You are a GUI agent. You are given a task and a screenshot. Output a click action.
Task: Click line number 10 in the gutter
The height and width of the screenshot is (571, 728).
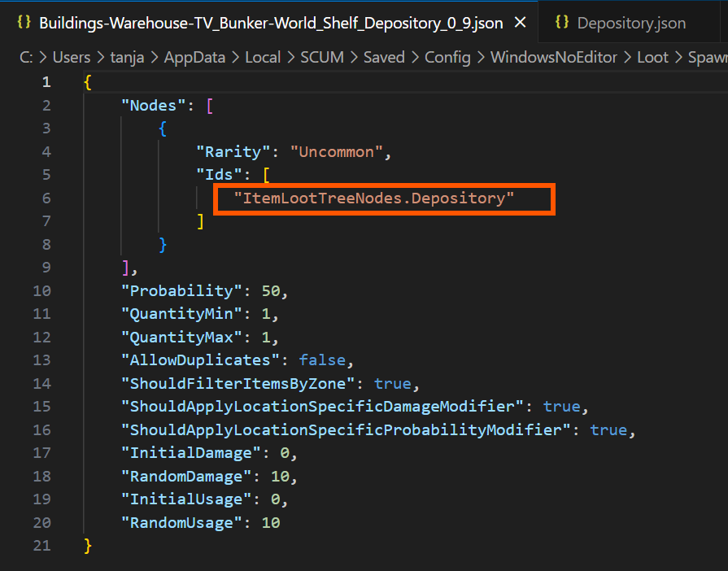pos(41,290)
